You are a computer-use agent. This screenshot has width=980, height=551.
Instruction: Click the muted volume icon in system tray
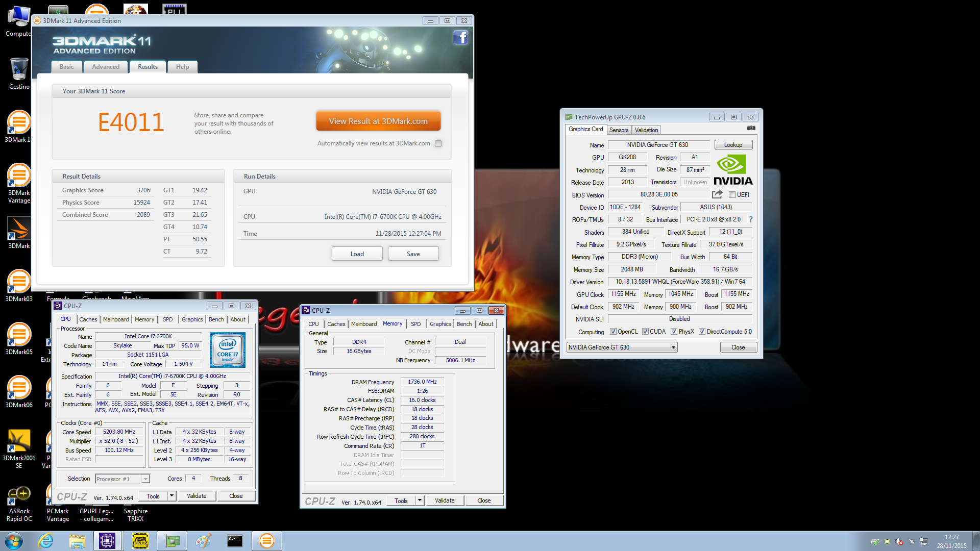pyautogui.click(x=899, y=541)
